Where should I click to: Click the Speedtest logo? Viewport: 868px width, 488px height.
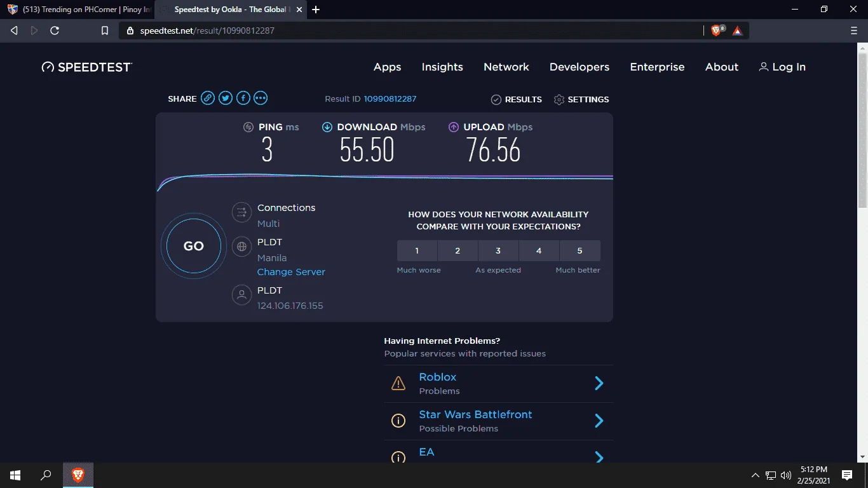click(87, 67)
